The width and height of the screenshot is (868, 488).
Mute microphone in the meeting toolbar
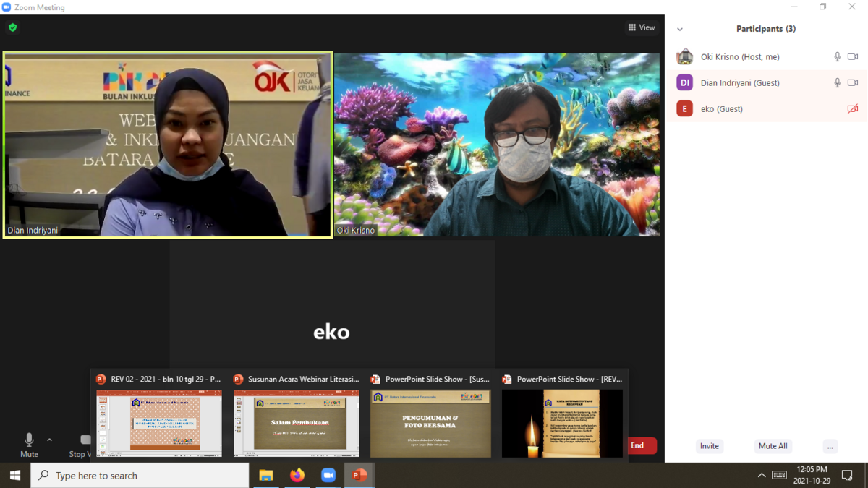tap(29, 445)
